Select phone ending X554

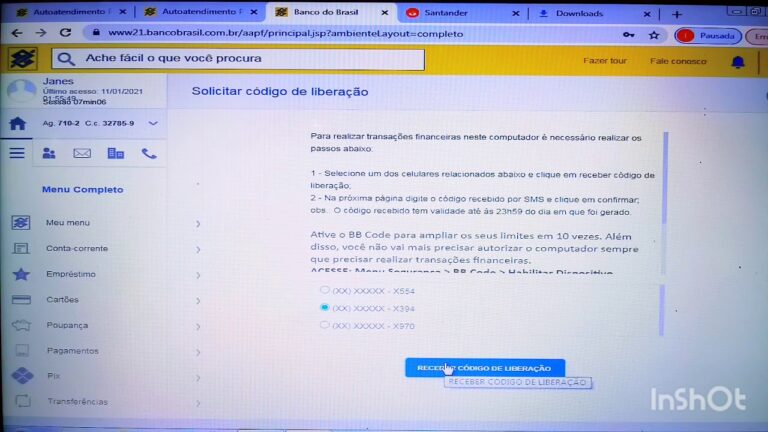pos(324,289)
